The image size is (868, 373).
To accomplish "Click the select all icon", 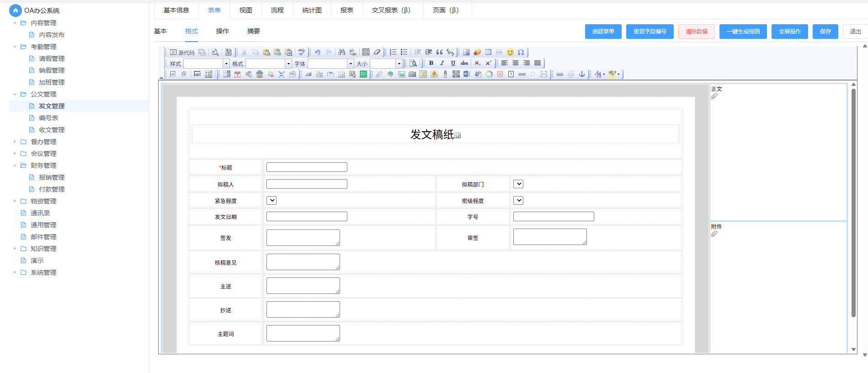I will [x=366, y=52].
